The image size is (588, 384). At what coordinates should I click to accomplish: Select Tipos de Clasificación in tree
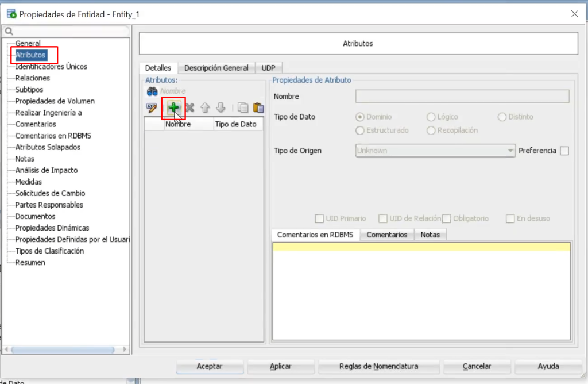[49, 251]
